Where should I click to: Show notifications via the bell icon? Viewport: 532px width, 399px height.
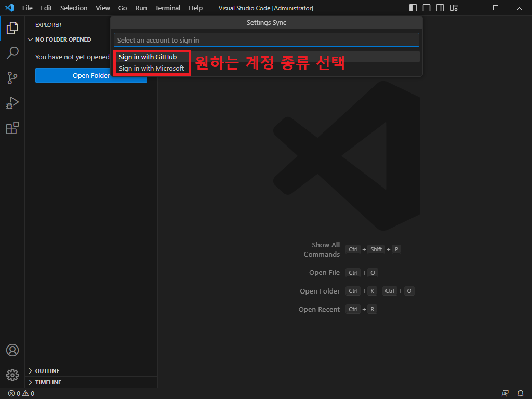click(521, 393)
